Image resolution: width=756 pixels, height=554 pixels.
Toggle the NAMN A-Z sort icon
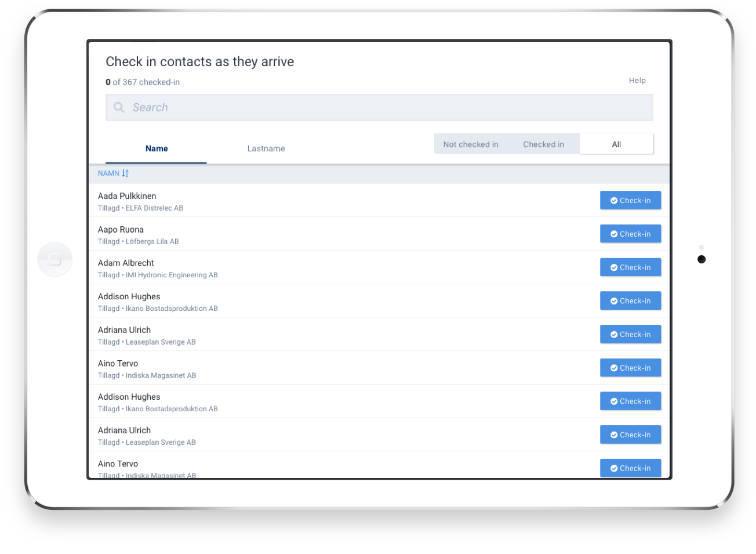tap(125, 173)
